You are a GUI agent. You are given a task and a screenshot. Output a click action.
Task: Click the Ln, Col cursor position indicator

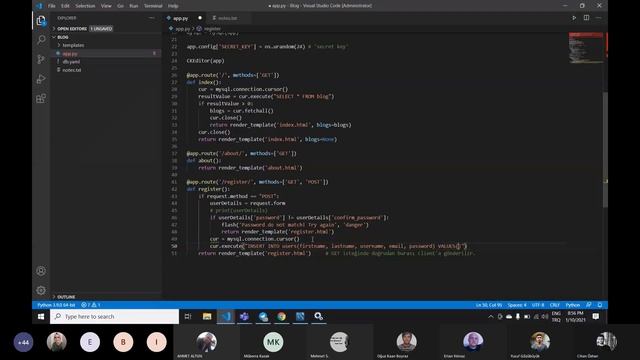(x=489, y=305)
